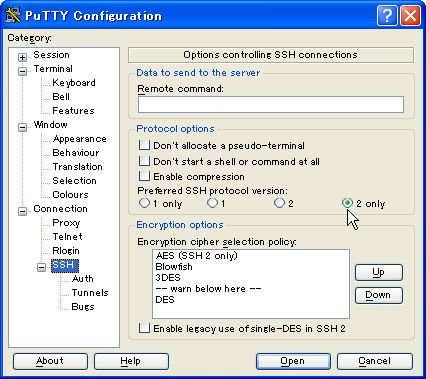Select the '1' SSH protocol version radio button
The width and height of the screenshot is (426, 379).
212,203
